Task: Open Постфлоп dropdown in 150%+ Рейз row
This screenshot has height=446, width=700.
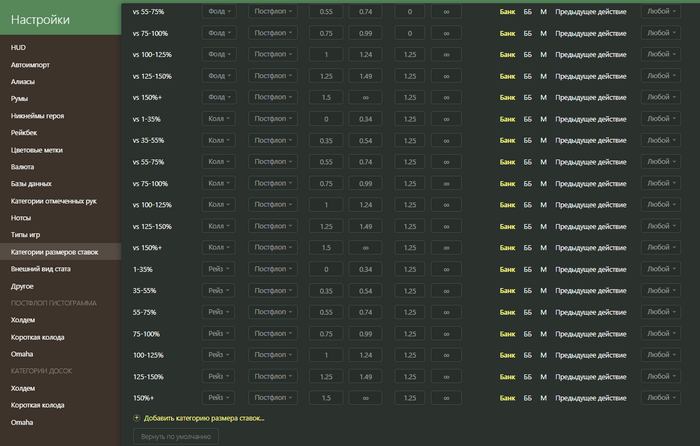Action: click(x=273, y=398)
